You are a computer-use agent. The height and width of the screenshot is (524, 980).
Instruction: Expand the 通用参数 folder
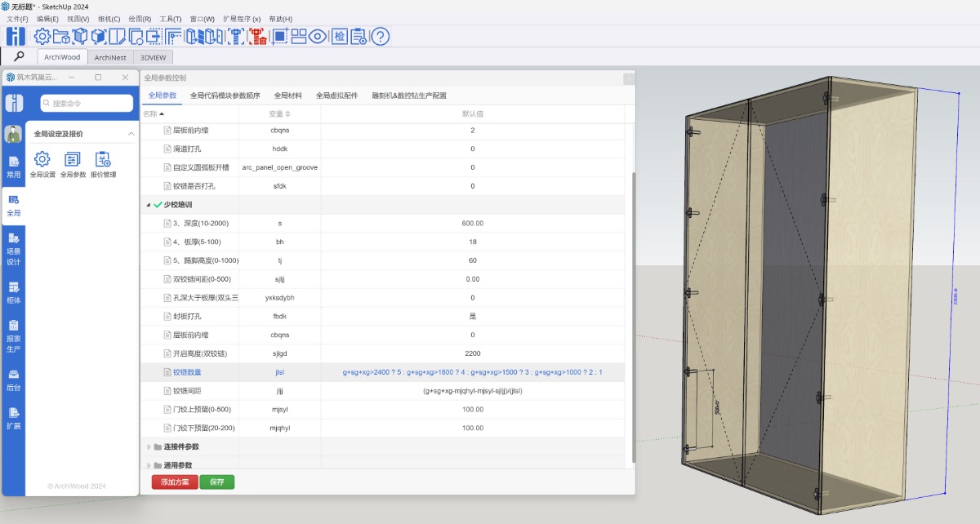149,465
